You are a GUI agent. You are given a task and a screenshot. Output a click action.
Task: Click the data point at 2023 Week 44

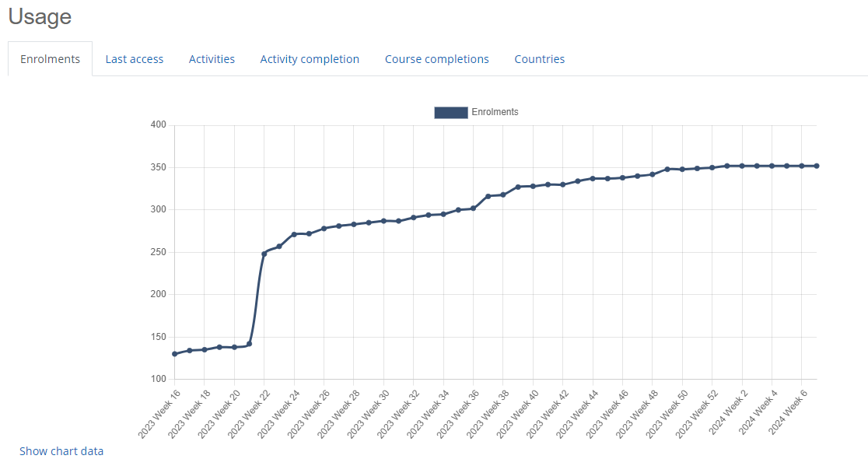click(x=593, y=178)
